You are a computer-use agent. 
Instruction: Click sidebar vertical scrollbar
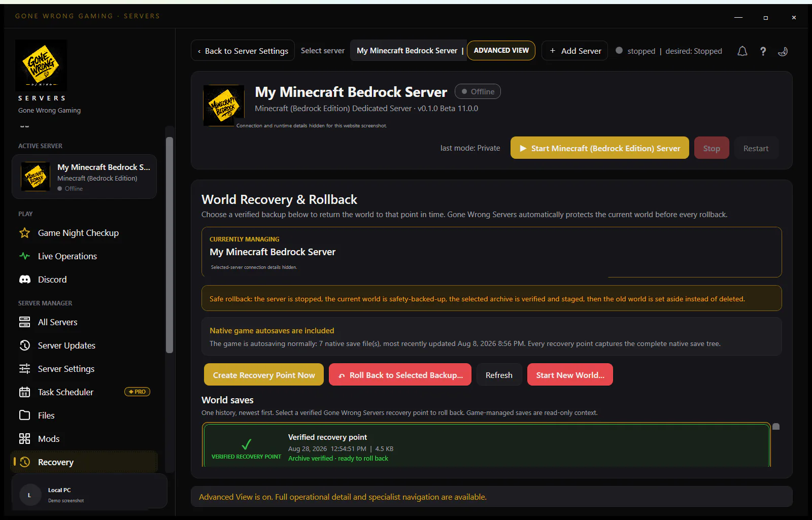(x=170, y=245)
